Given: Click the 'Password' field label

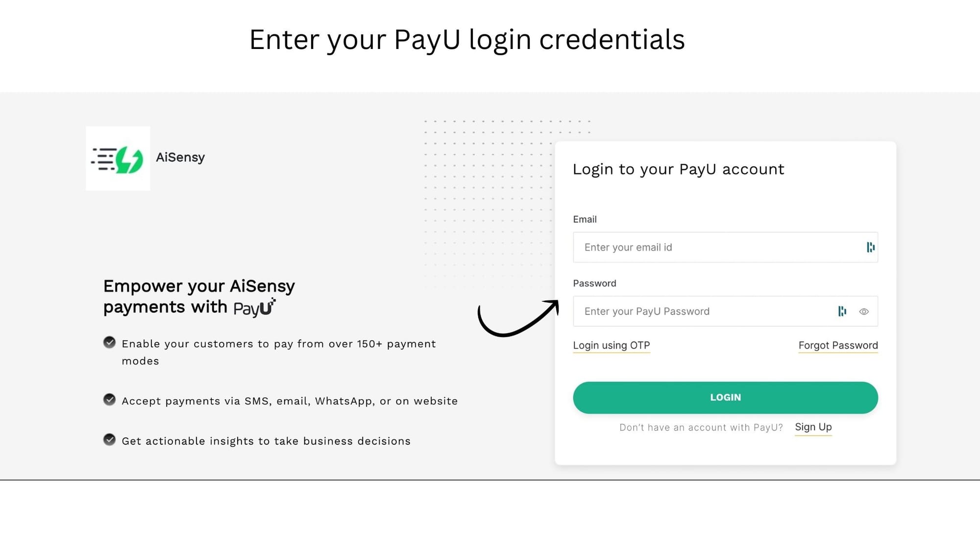Looking at the screenshot, I should tap(594, 284).
